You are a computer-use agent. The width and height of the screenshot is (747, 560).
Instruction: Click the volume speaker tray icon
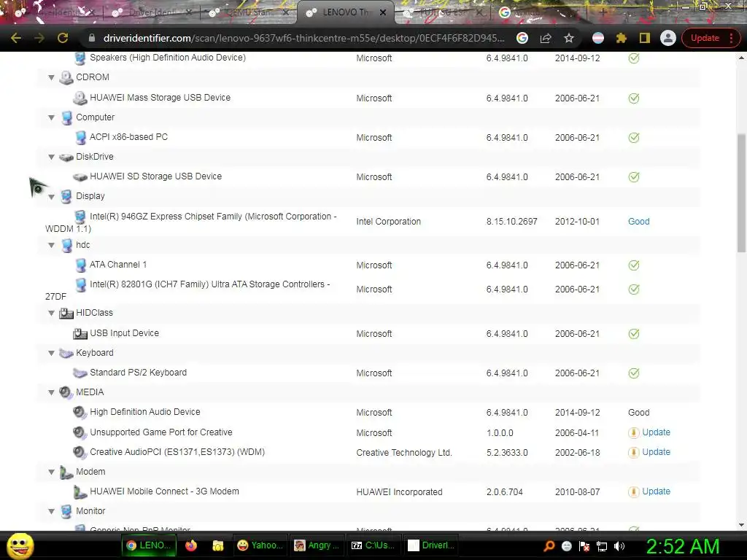pos(619,546)
